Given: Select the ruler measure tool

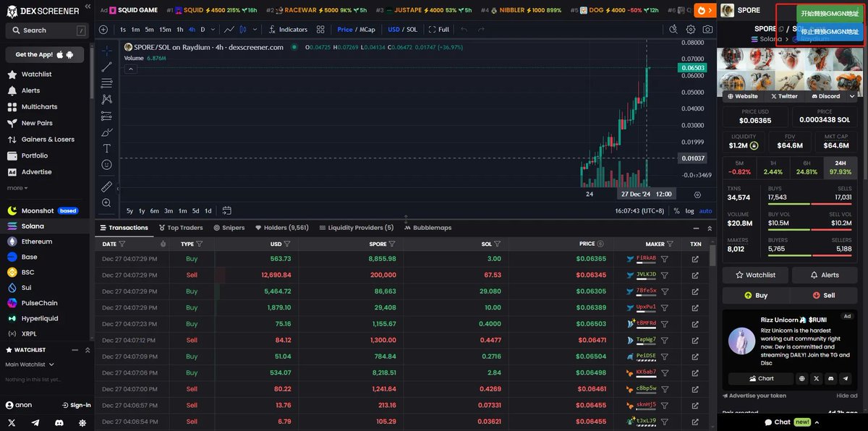Looking at the screenshot, I should (106, 187).
